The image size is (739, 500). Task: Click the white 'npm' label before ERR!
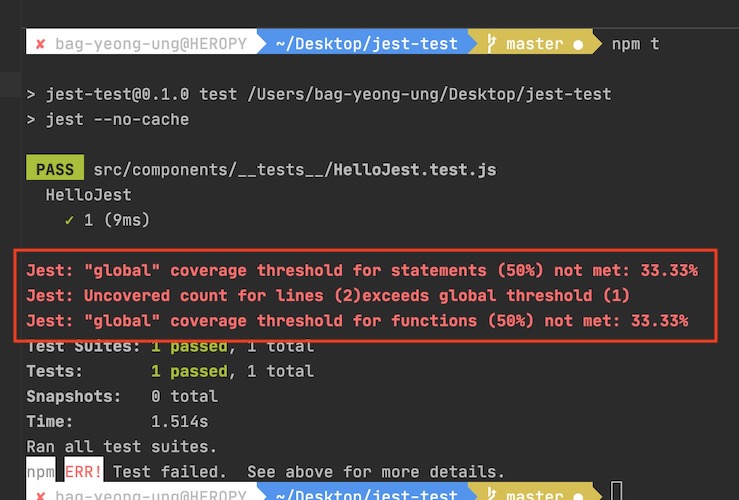point(41,471)
